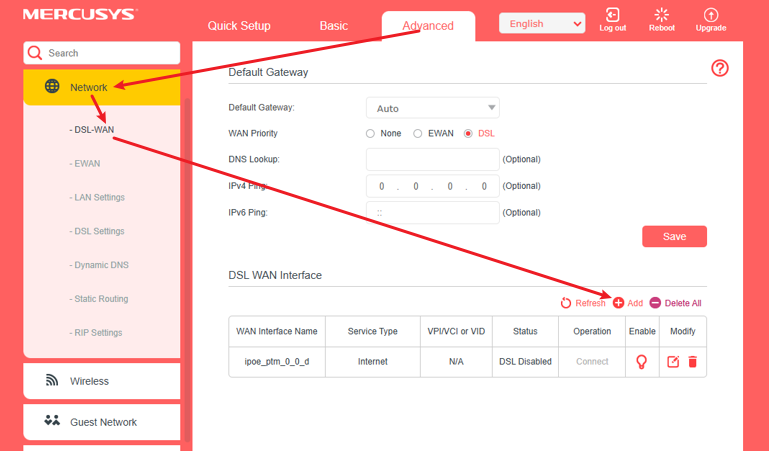Click the ipoe_ptm_0_0_d table cell

click(277, 362)
